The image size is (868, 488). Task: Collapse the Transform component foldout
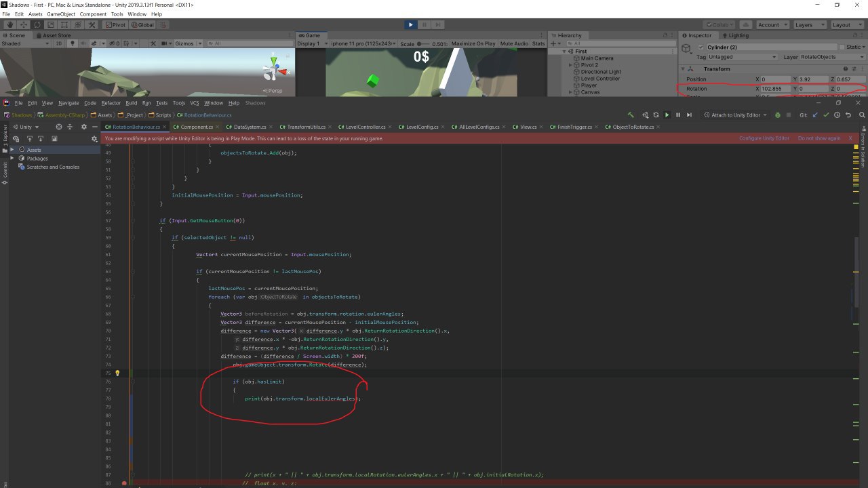pos(684,69)
